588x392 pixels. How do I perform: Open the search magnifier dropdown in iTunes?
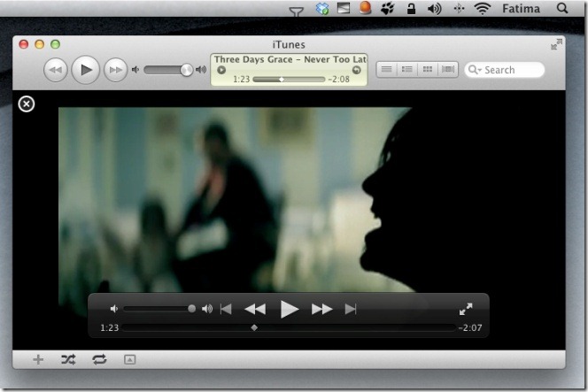point(475,70)
